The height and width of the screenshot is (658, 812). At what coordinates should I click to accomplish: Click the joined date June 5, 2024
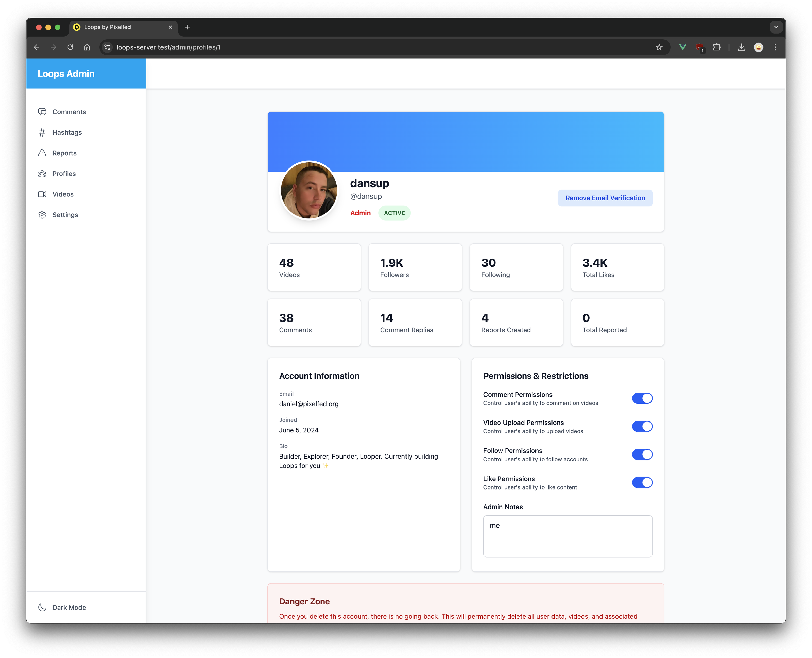click(299, 430)
